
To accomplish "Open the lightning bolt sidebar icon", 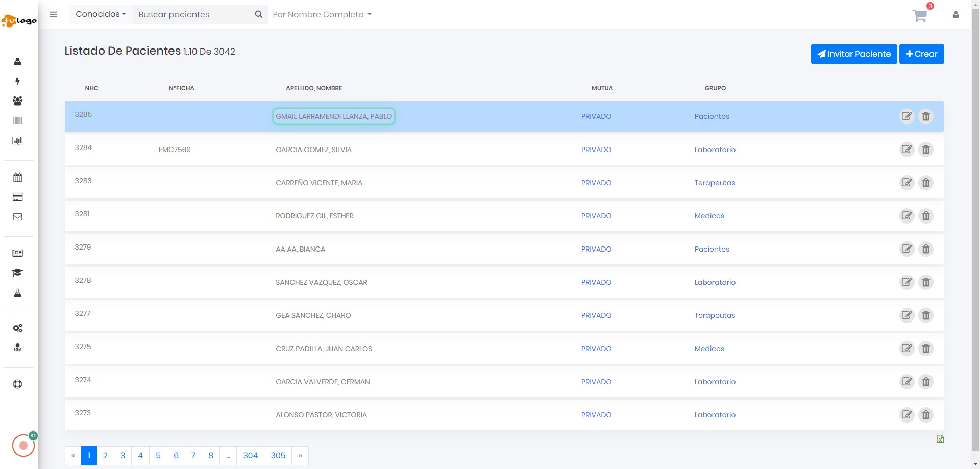I will pos(17,81).
